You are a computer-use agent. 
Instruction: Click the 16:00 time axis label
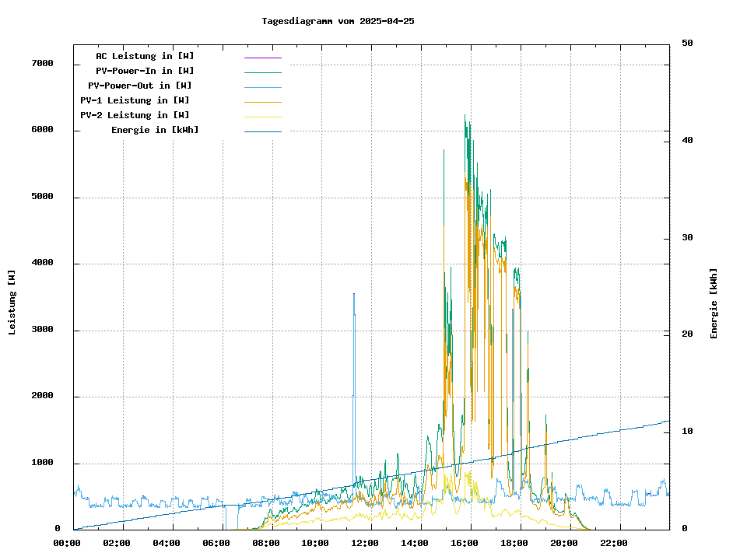[465, 543]
